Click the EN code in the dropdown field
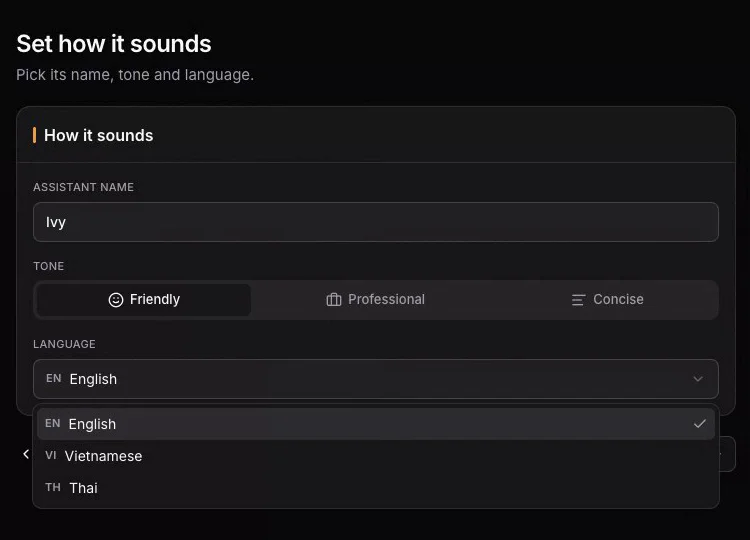 coord(54,378)
